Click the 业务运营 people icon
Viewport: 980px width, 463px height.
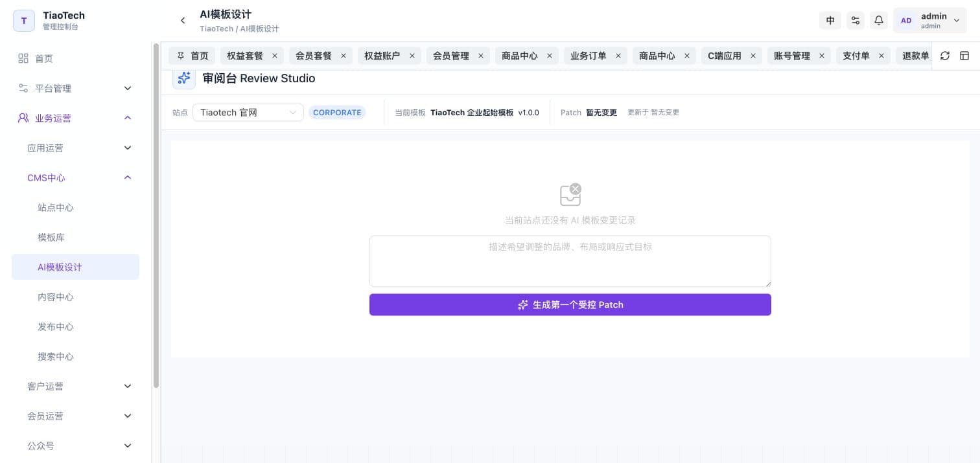(23, 118)
